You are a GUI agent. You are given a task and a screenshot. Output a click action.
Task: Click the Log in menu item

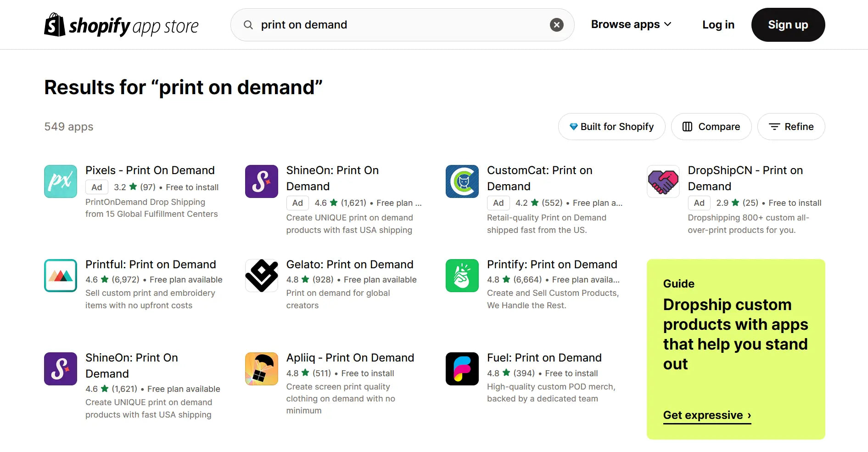(718, 24)
